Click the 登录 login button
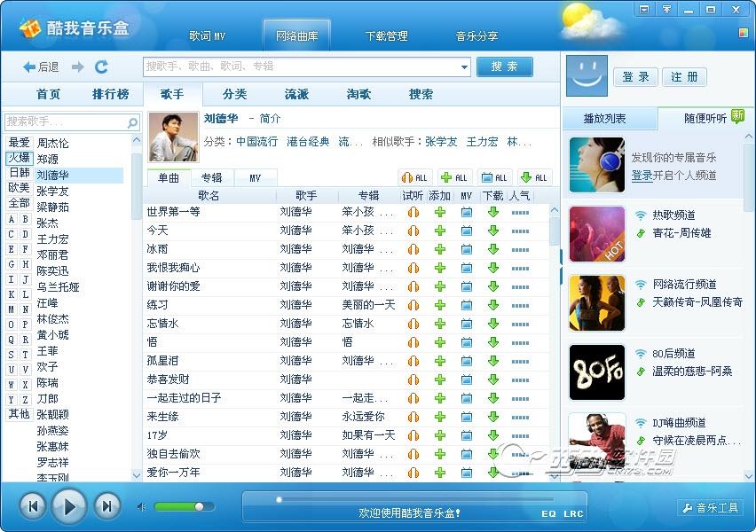The height and width of the screenshot is (532, 756). [635, 77]
